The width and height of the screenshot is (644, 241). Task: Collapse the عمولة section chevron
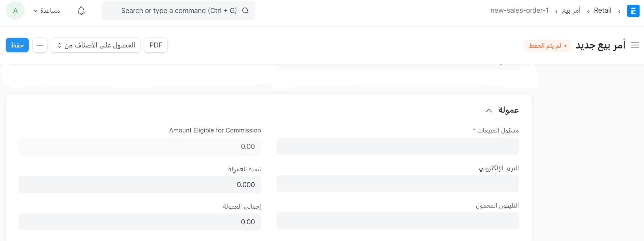click(489, 110)
